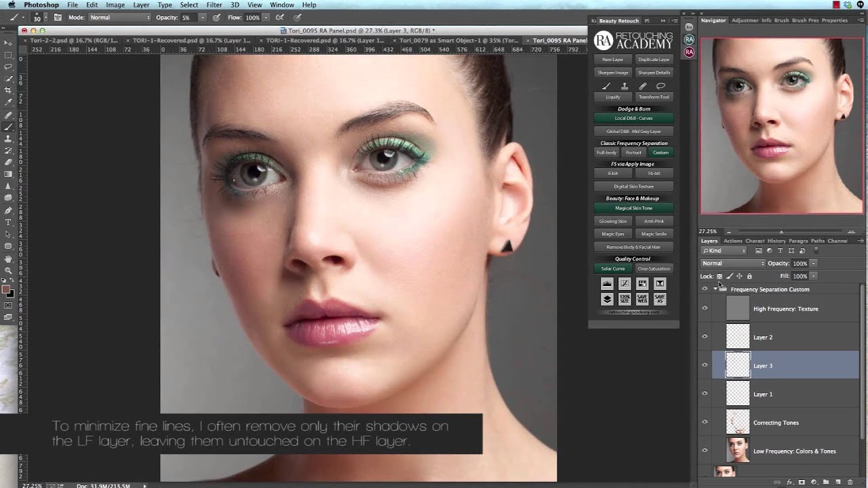Click the SAVE WEB icon button
Screen dimensions: 868x488
pyautogui.click(x=642, y=299)
